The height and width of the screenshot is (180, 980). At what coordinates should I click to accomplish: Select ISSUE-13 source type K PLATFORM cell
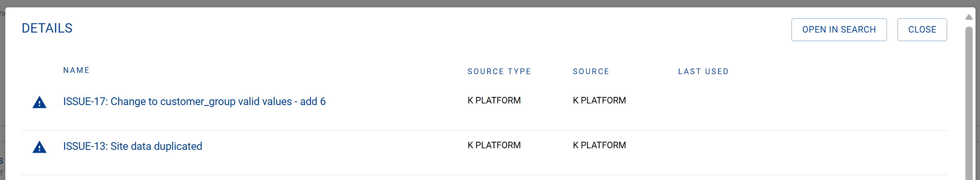[x=494, y=145]
